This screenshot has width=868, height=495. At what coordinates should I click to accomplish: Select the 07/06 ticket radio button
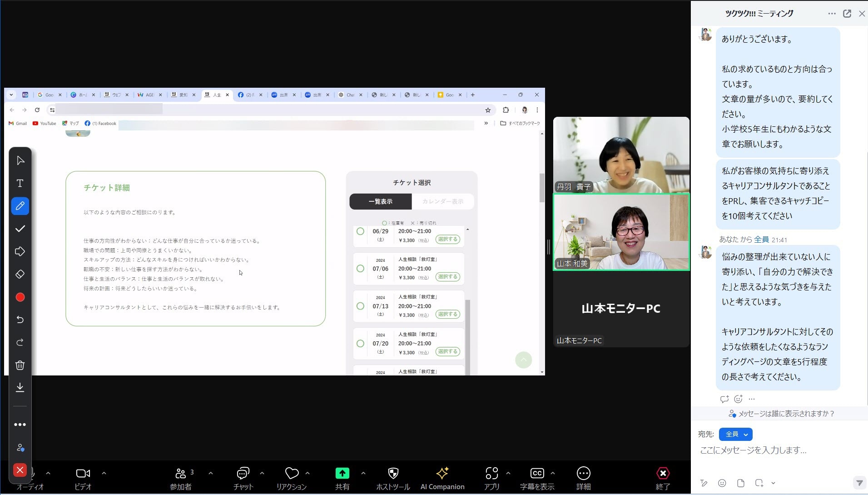360,269
